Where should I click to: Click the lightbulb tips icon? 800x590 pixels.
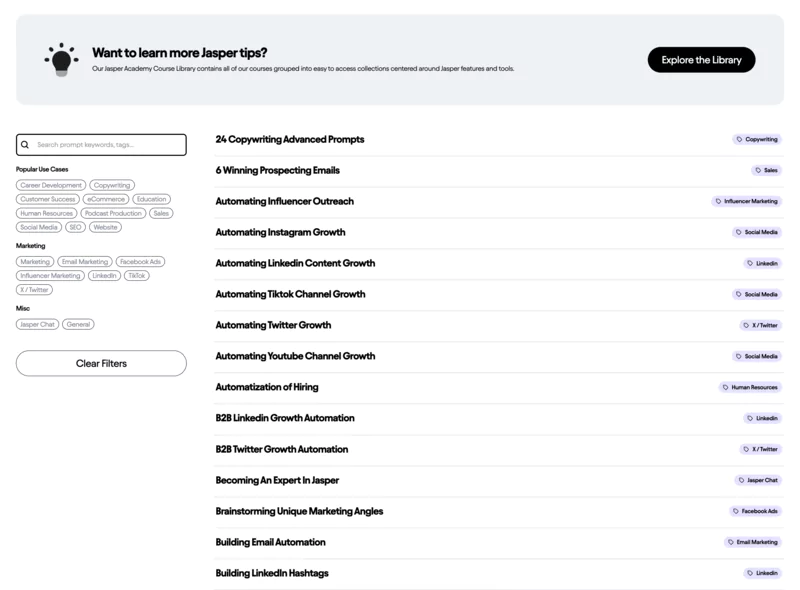[x=61, y=60]
